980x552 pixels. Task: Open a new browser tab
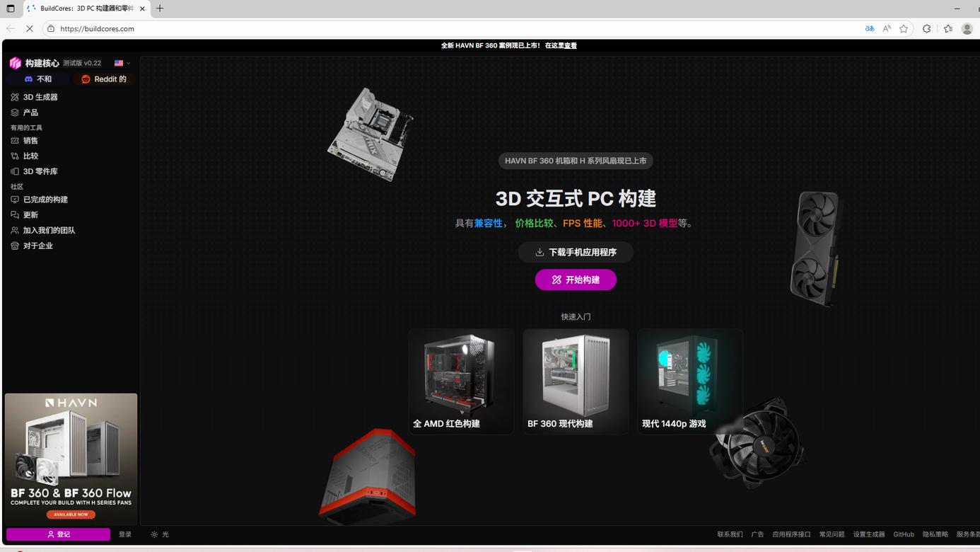160,8
